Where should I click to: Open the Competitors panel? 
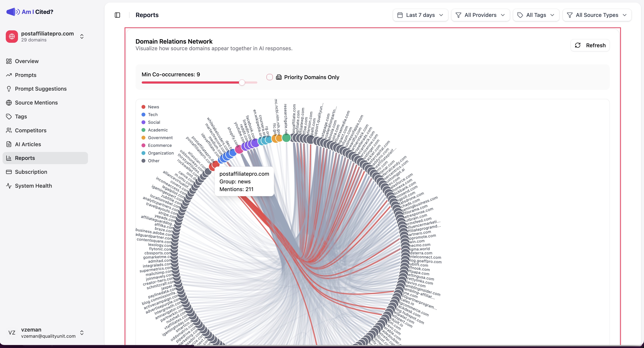pyautogui.click(x=30, y=130)
